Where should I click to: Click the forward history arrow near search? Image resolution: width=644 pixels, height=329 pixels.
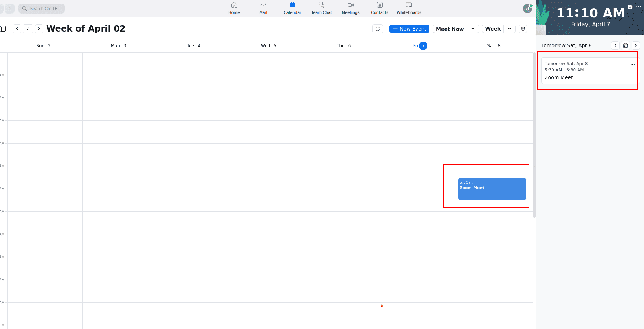[10, 9]
